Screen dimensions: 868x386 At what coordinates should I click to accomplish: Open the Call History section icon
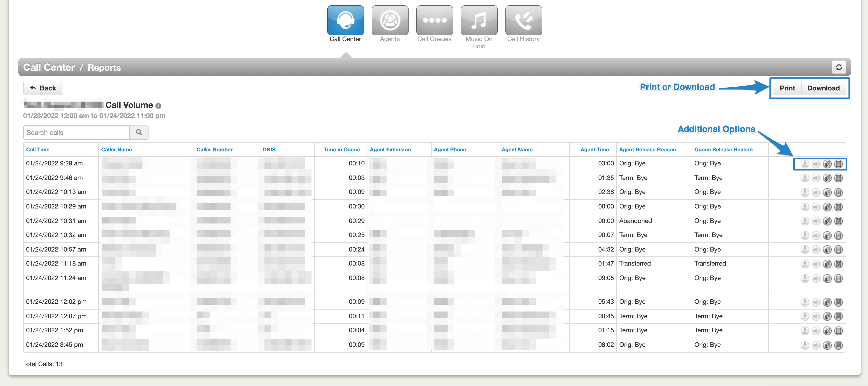pos(523,20)
